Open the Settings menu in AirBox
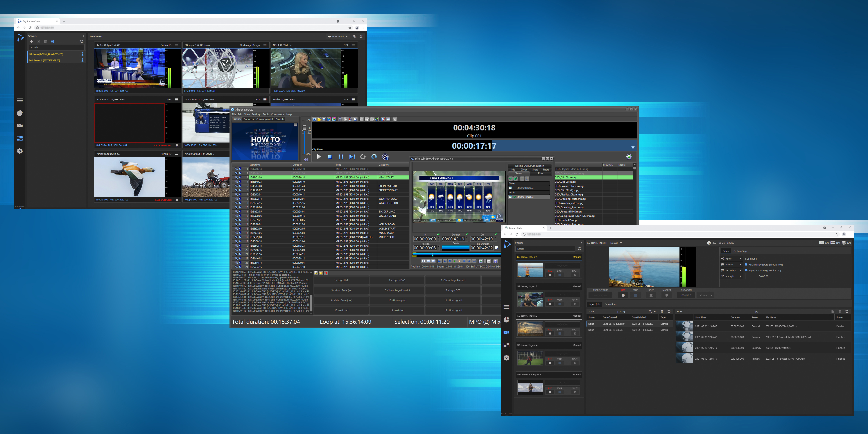 (256, 115)
